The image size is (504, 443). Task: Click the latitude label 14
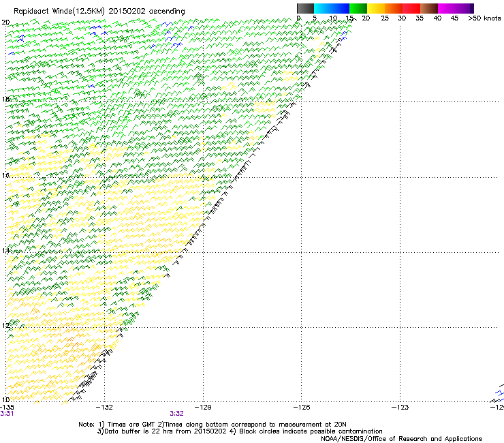tap(5, 251)
